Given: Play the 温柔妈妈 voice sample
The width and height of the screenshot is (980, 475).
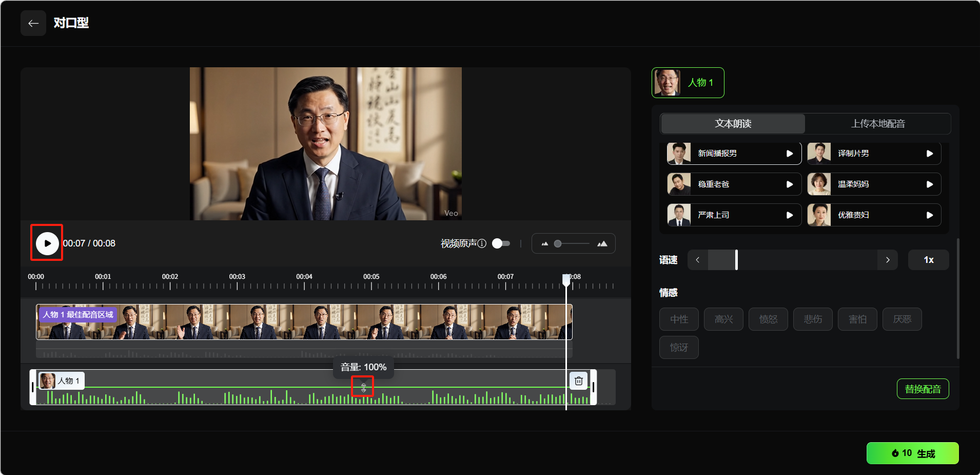Looking at the screenshot, I should click(x=929, y=184).
